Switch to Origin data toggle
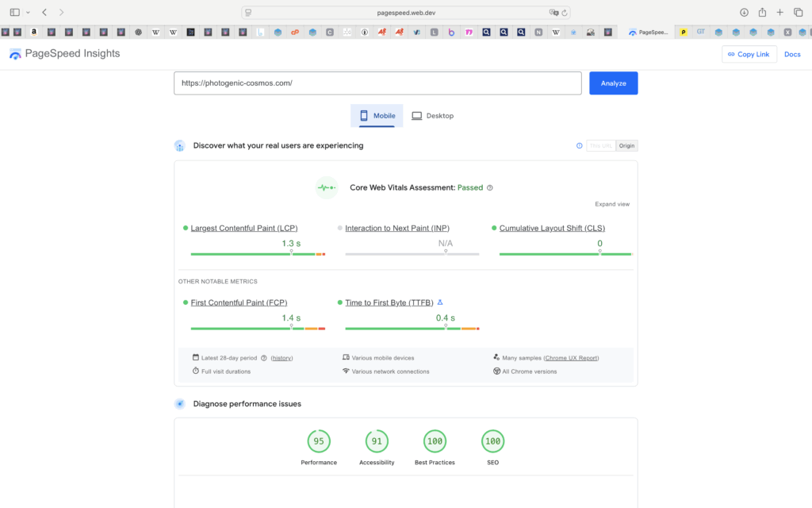The height and width of the screenshot is (508, 812). point(627,145)
